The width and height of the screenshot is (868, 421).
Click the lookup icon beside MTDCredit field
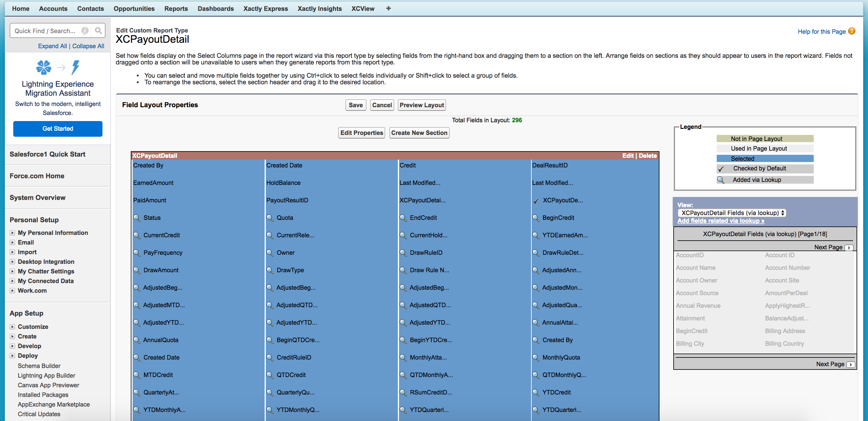[x=137, y=375]
